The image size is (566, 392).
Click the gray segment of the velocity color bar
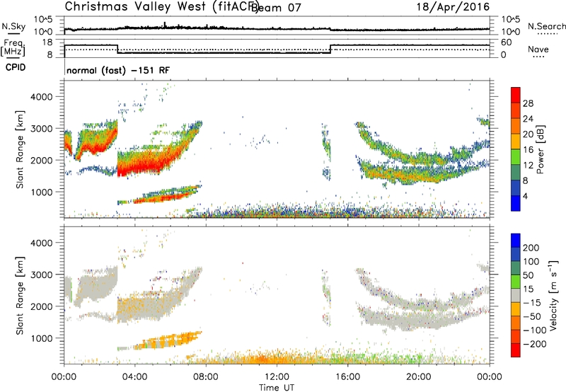tap(516, 295)
